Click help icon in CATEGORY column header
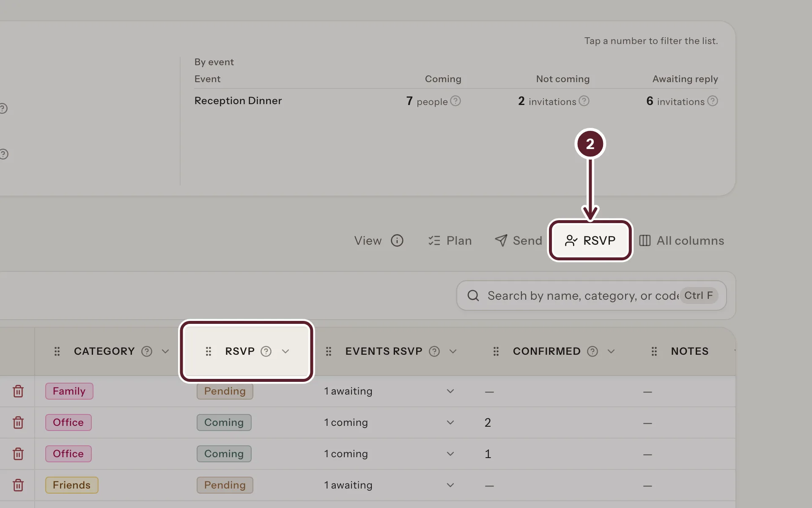The height and width of the screenshot is (508, 812). tap(147, 351)
